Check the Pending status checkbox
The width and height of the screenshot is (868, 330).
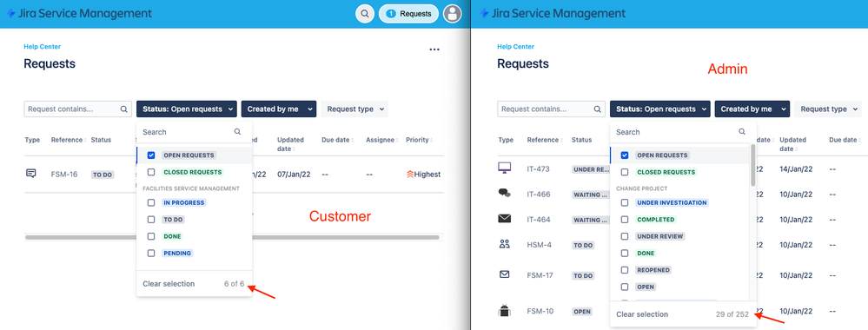pos(151,253)
